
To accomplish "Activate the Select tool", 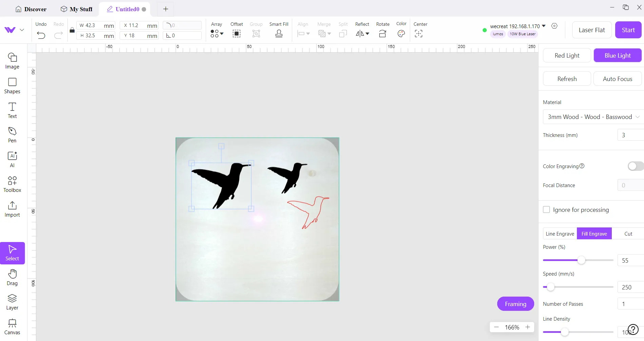I will pos(13,253).
